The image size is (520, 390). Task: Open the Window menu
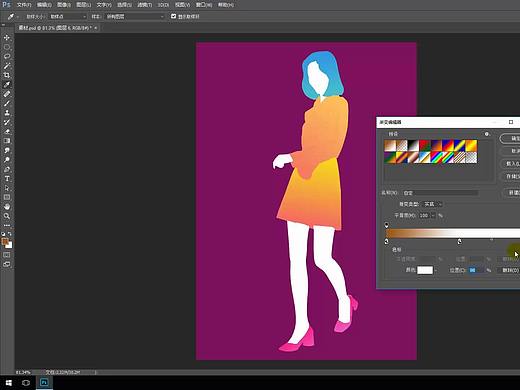pos(204,5)
